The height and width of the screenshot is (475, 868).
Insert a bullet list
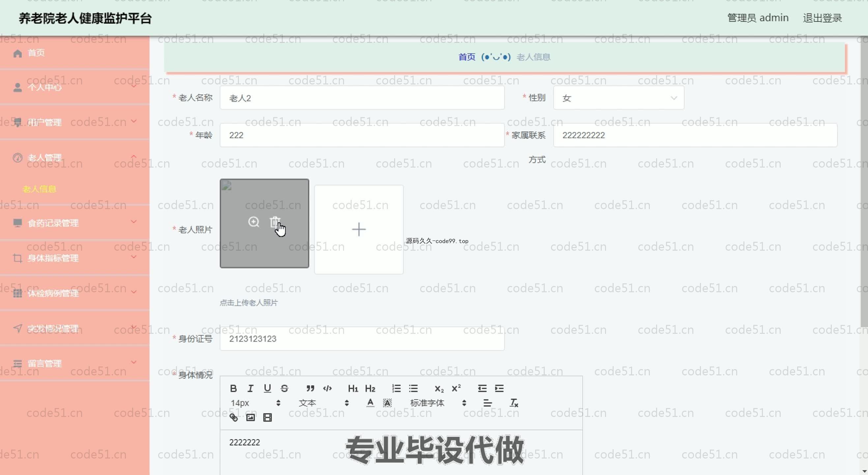[414, 388]
